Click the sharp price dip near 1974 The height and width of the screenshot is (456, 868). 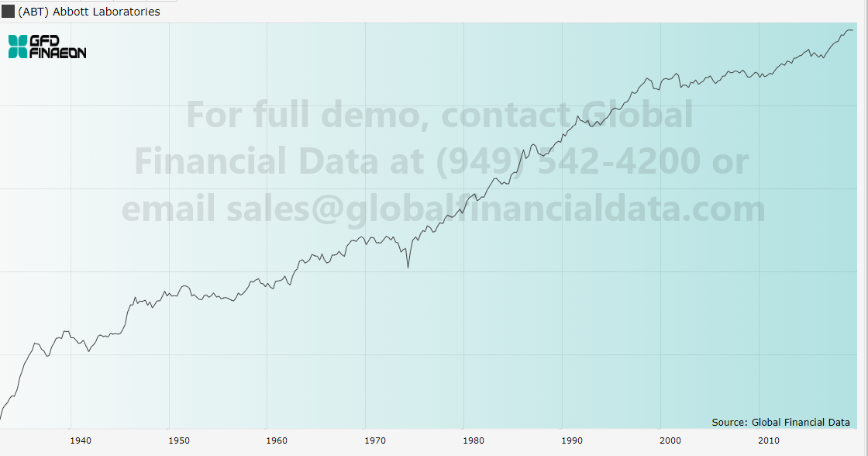pyautogui.click(x=408, y=267)
